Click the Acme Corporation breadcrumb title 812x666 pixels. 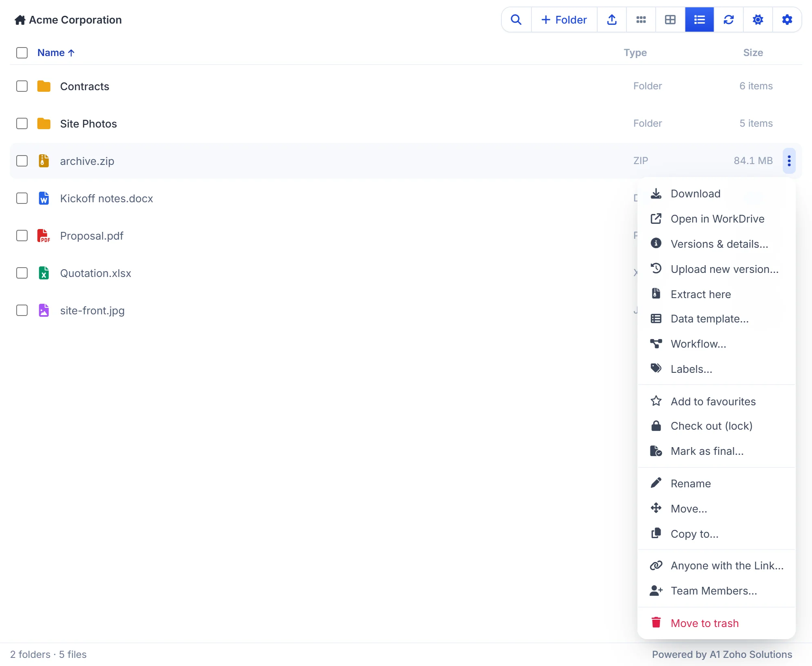(76, 20)
